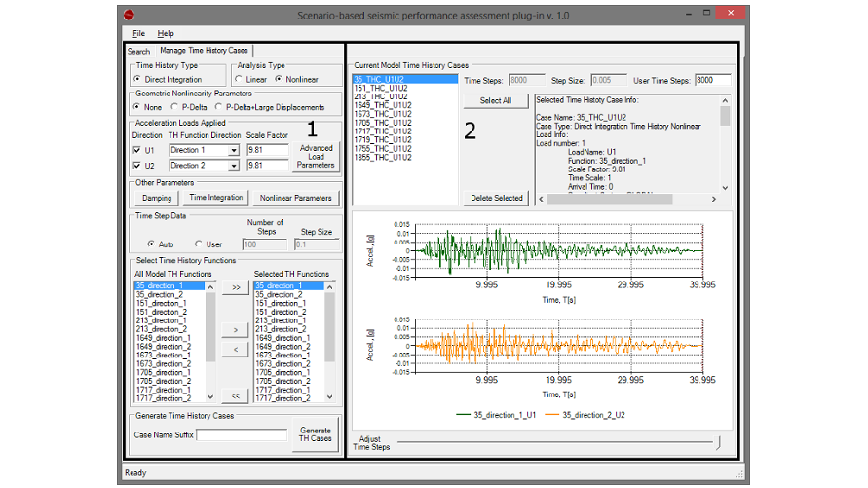Image resolution: width=868 pixels, height=488 pixels.
Task: Open Nonlinear Parameters settings
Action: 295,198
